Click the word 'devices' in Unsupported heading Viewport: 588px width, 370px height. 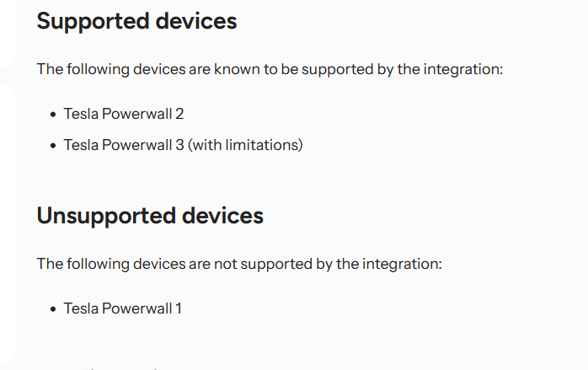point(222,216)
